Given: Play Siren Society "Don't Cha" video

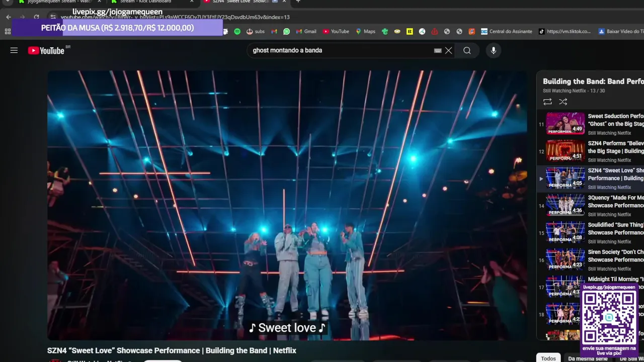Looking at the screenshot, I should point(590,259).
